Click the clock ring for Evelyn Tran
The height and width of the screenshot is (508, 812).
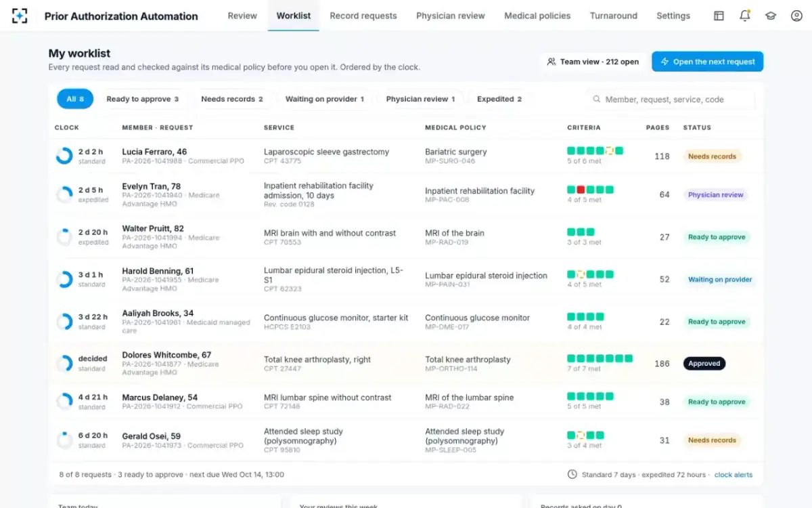click(64, 195)
